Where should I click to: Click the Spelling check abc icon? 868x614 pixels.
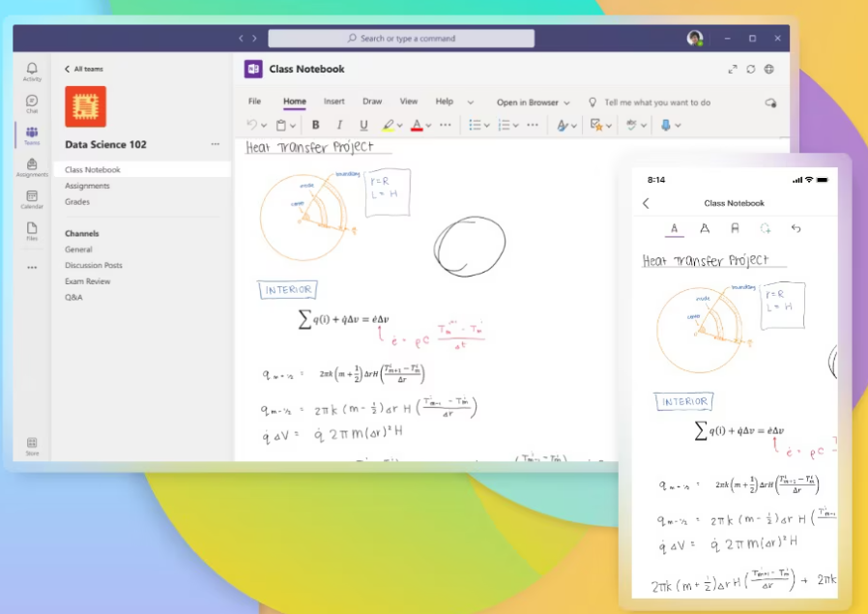pos(631,125)
